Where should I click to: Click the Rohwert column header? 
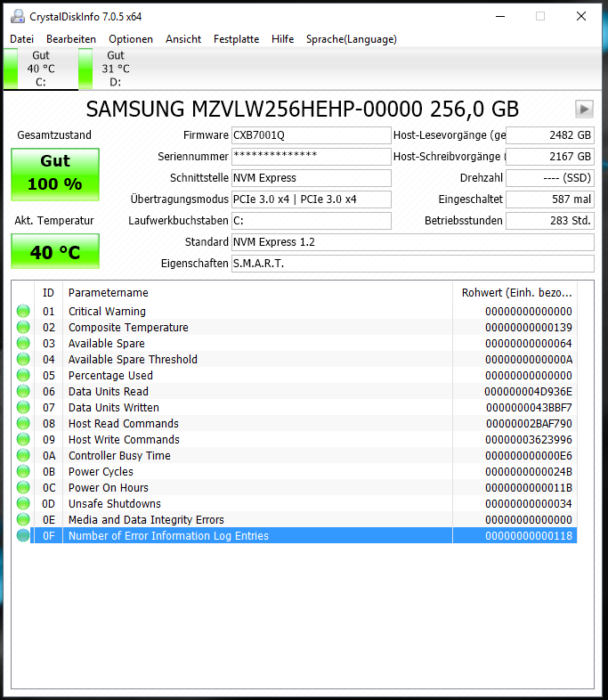pyautogui.click(x=515, y=293)
